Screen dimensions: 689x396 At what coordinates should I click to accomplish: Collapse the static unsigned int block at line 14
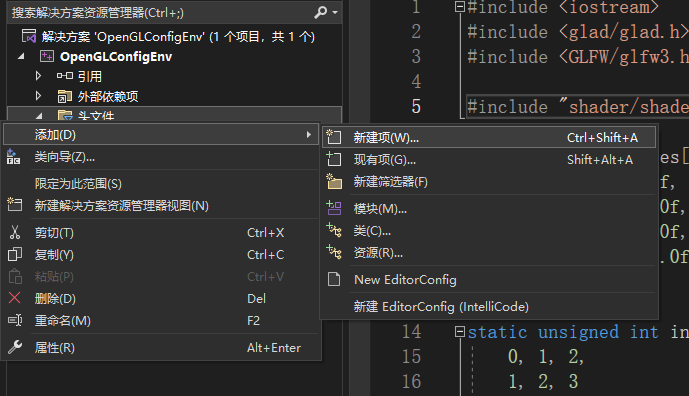pos(460,331)
